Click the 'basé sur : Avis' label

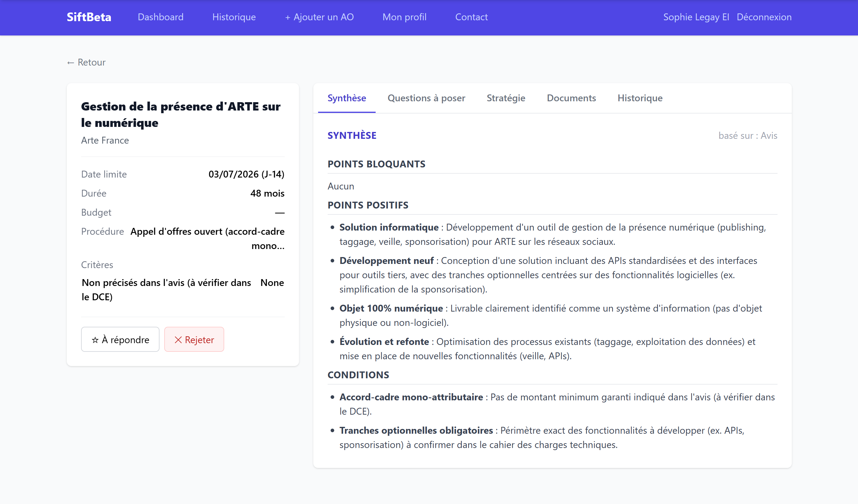pyautogui.click(x=748, y=135)
